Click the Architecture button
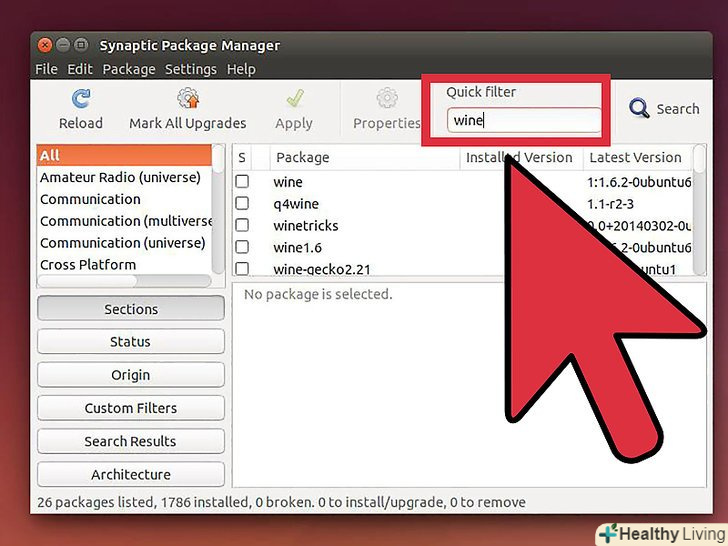 click(131, 474)
